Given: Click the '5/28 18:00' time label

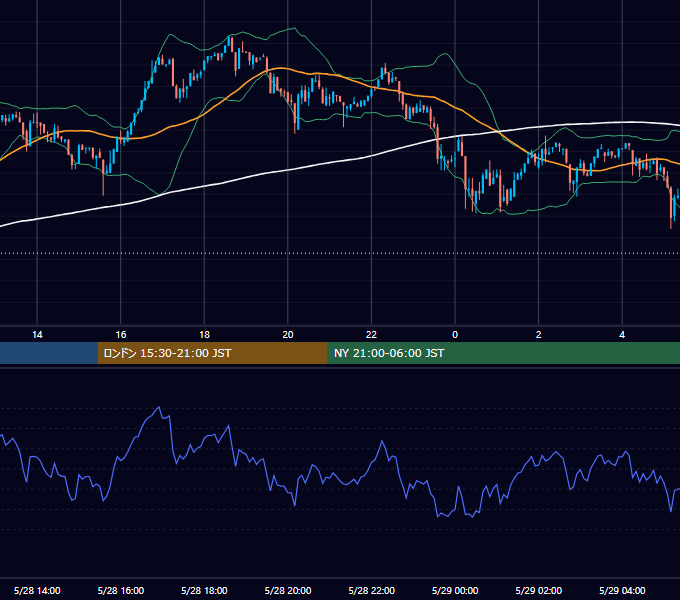Looking at the screenshot, I should (204, 590).
